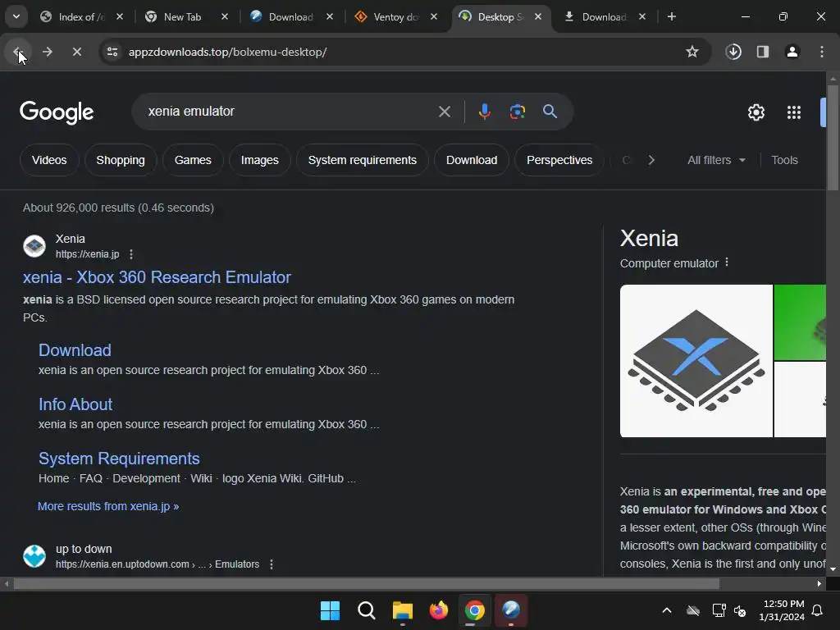This screenshot has height=630, width=840.
Task: Open the Google apps grid
Action: [794, 112]
